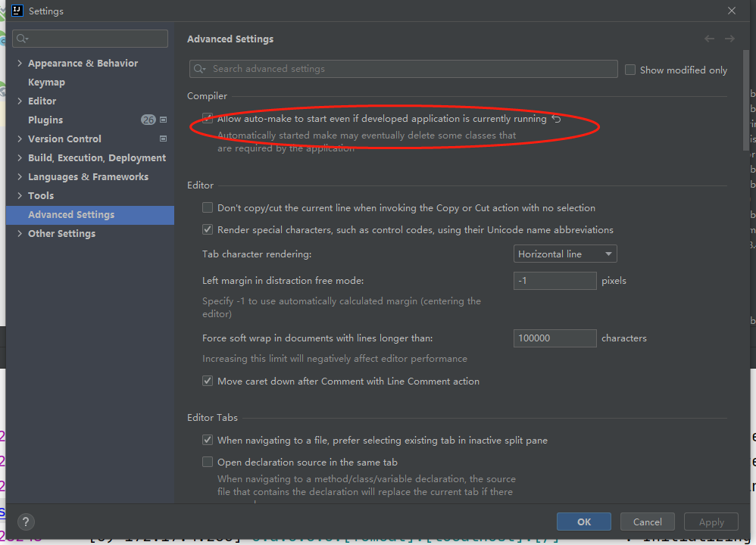Reset auto-make setting with revert arrow icon

(x=557, y=119)
